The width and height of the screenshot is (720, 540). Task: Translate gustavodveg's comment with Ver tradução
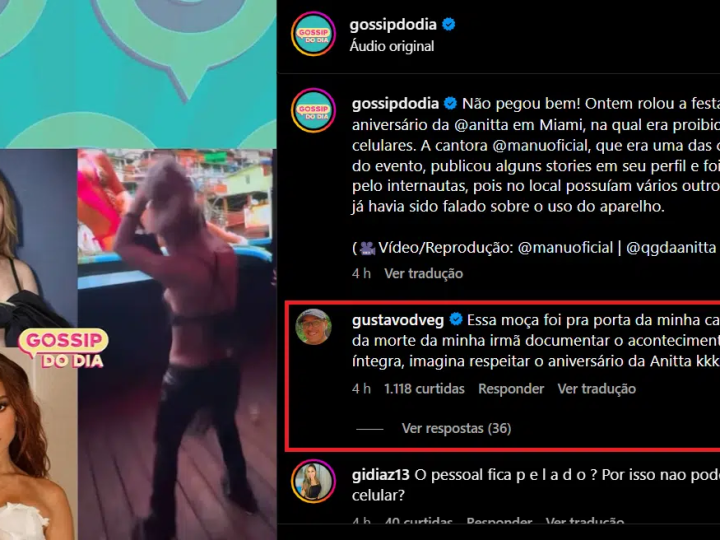(x=596, y=389)
